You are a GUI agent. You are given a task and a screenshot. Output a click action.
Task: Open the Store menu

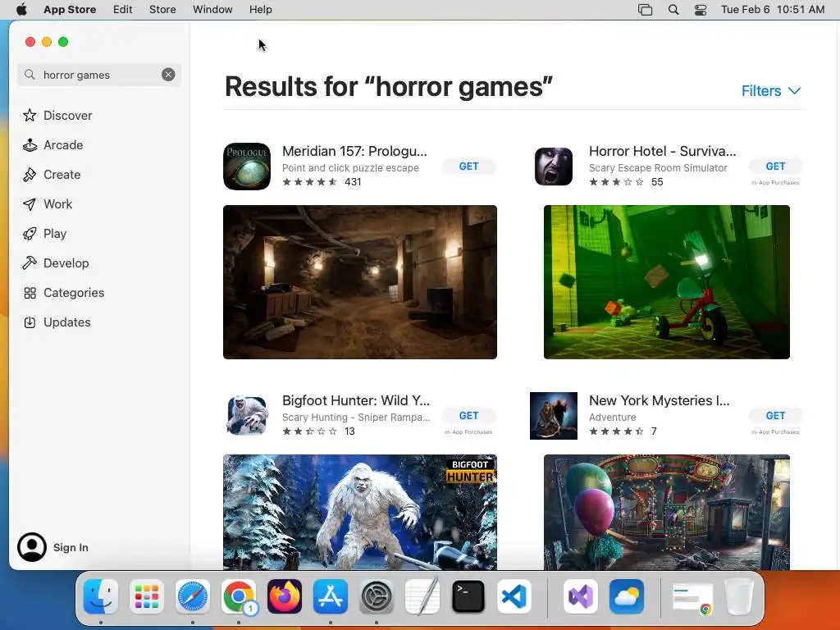(x=162, y=9)
